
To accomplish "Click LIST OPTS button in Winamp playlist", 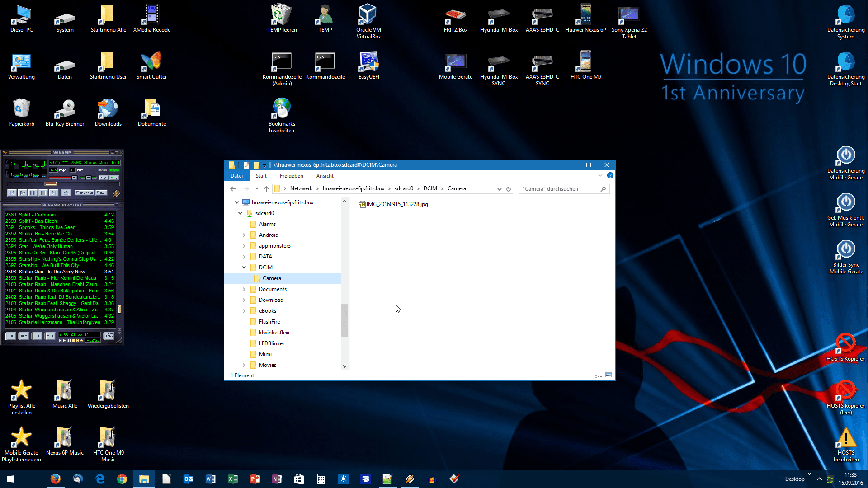I will click(109, 336).
